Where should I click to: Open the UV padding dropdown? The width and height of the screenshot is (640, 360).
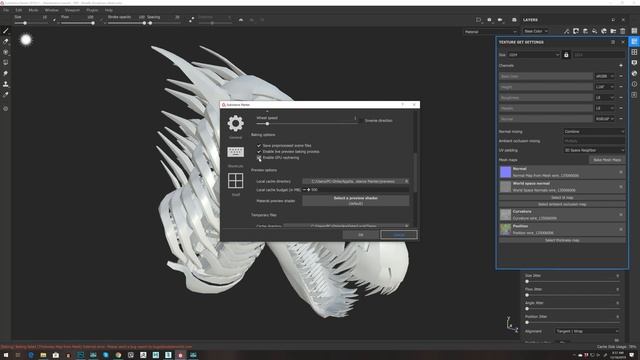pos(594,150)
